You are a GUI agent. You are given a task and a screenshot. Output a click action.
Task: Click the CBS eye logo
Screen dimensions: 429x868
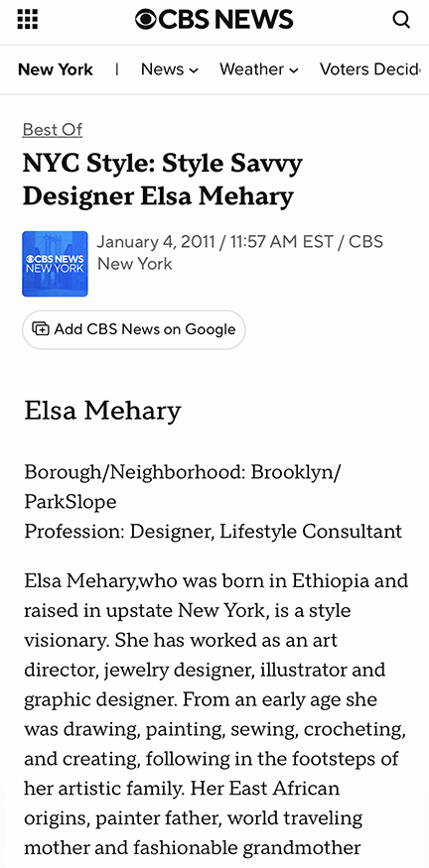pyautogui.click(x=146, y=20)
